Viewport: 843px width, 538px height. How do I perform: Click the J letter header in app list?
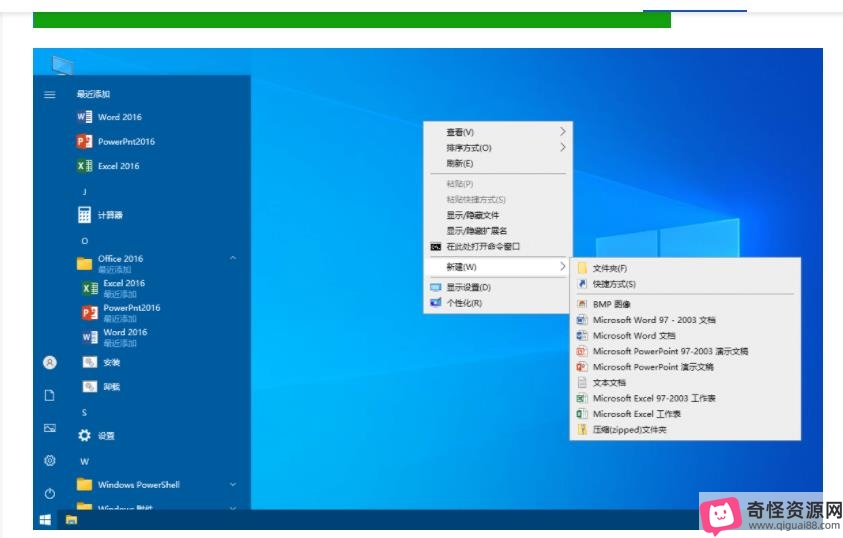[84, 192]
